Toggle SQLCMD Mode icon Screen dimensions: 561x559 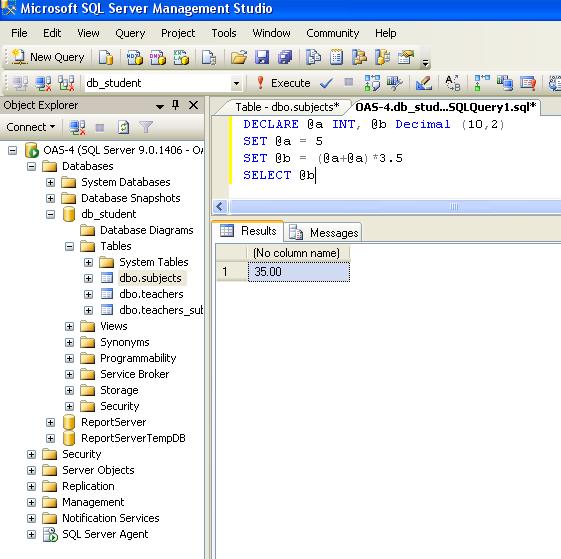click(528, 83)
